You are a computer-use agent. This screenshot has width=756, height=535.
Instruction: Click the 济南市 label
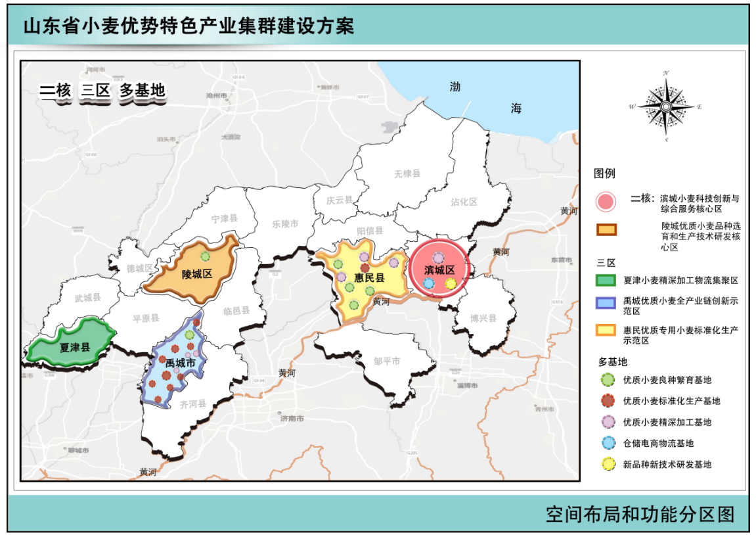[292, 418]
